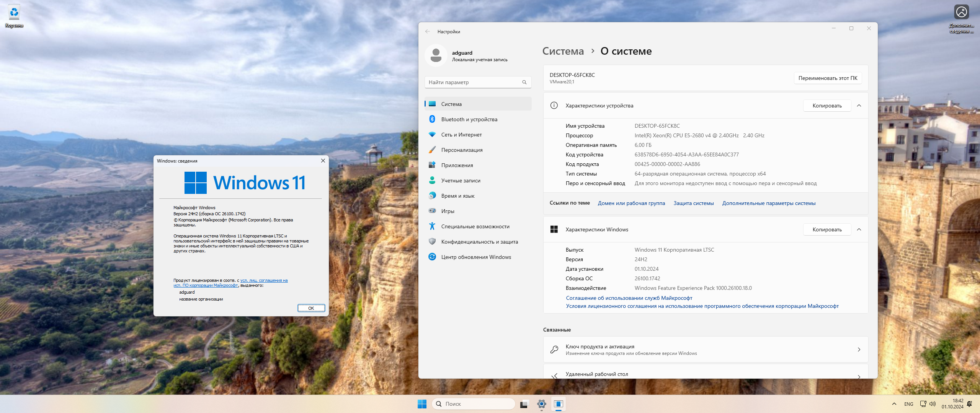
Task: Open Bluetooth и устройства settings section
Action: click(x=469, y=119)
